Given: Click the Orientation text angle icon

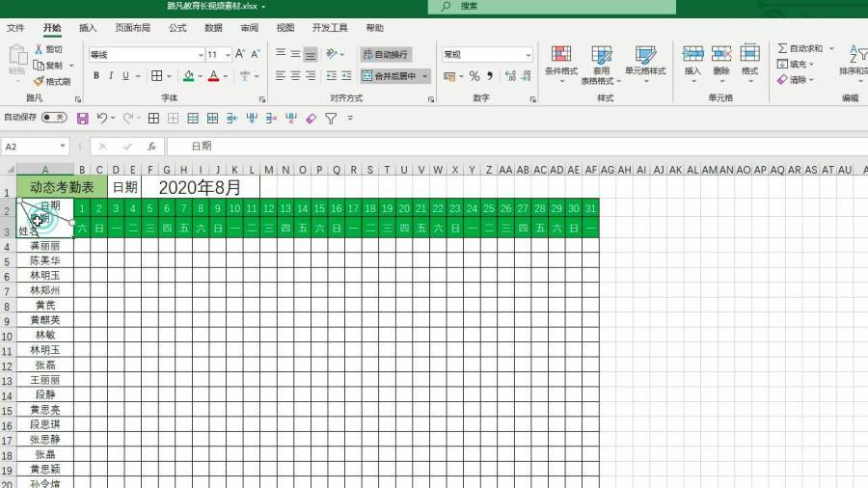Looking at the screenshot, I should click(x=332, y=54).
